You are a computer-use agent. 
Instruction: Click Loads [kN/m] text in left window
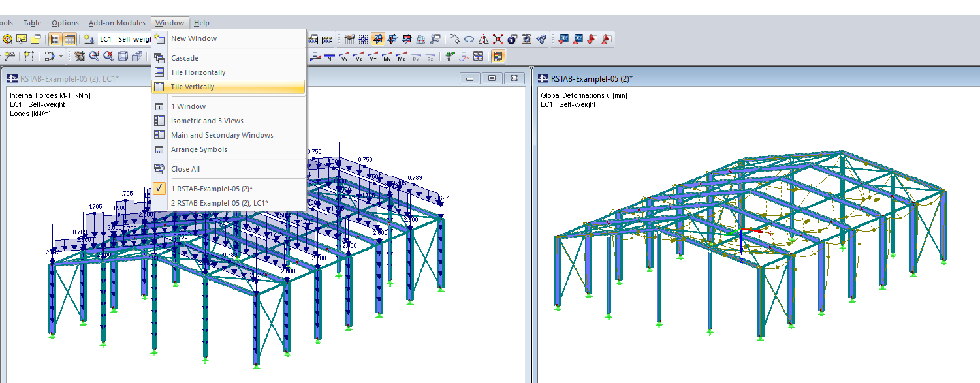(x=30, y=114)
